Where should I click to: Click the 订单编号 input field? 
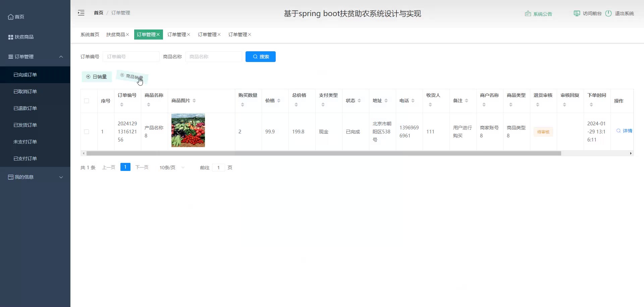[131, 57]
